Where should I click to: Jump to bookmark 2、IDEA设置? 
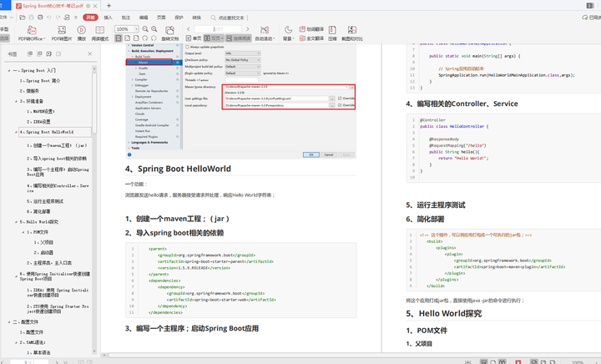38,122
